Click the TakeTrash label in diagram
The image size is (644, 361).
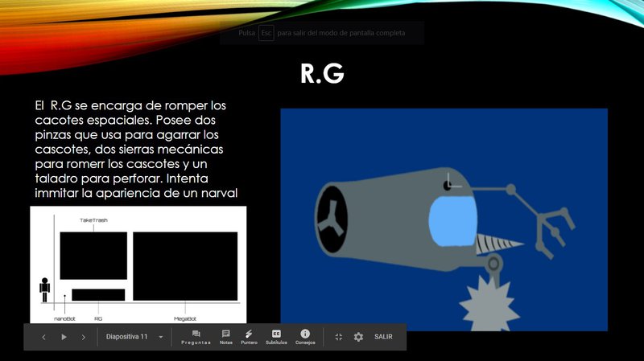pyautogui.click(x=93, y=219)
